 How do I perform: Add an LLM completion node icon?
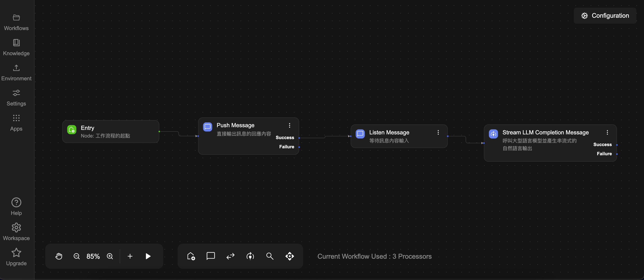click(250, 256)
